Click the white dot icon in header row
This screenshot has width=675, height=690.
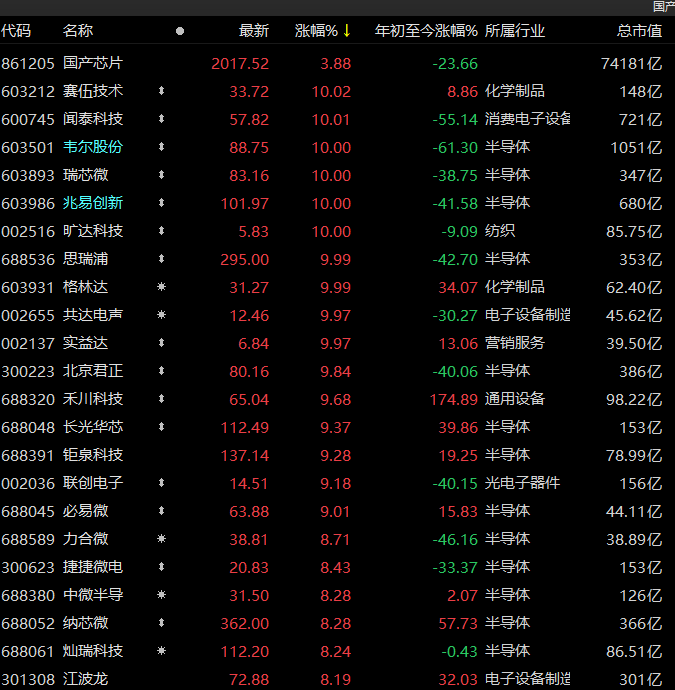[x=180, y=31]
